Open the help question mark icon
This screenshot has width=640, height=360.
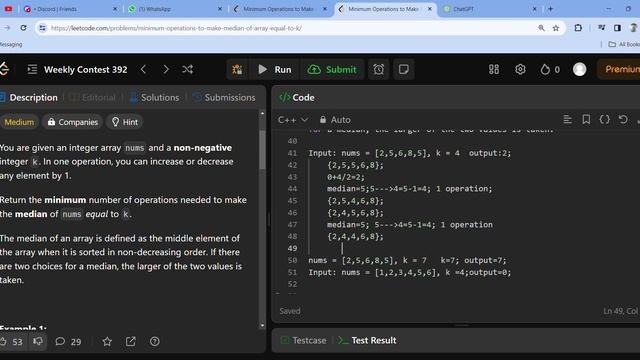tap(155, 341)
